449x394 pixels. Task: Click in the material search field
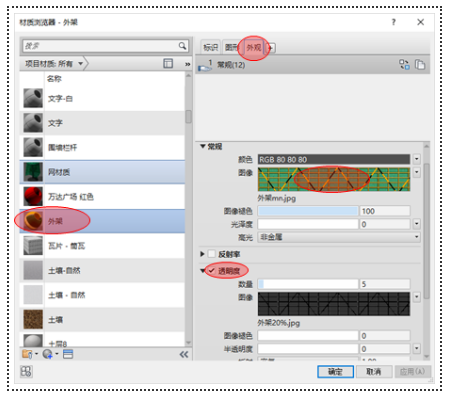pos(100,46)
